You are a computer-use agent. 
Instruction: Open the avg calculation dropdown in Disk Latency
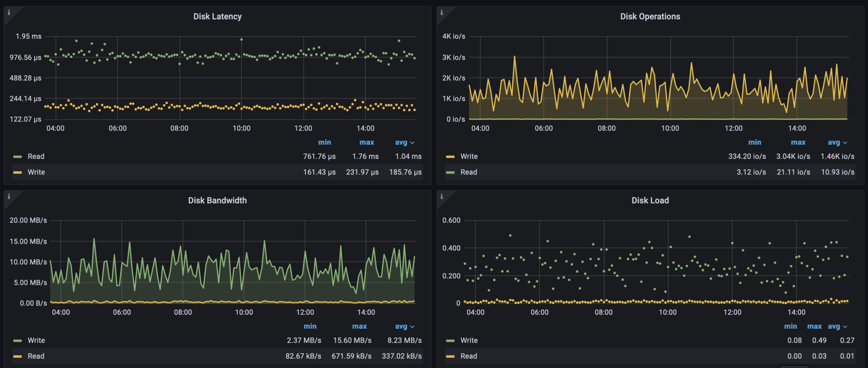(405, 142)
